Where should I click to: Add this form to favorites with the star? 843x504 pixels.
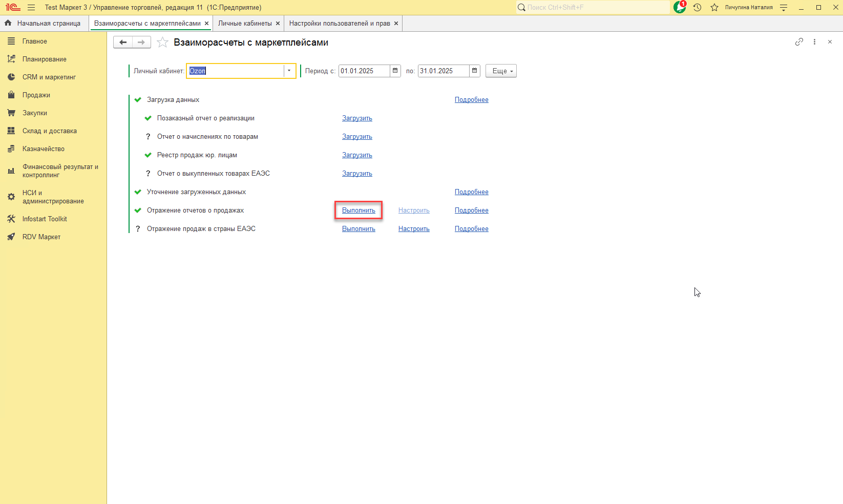click(x=162, y=43)
